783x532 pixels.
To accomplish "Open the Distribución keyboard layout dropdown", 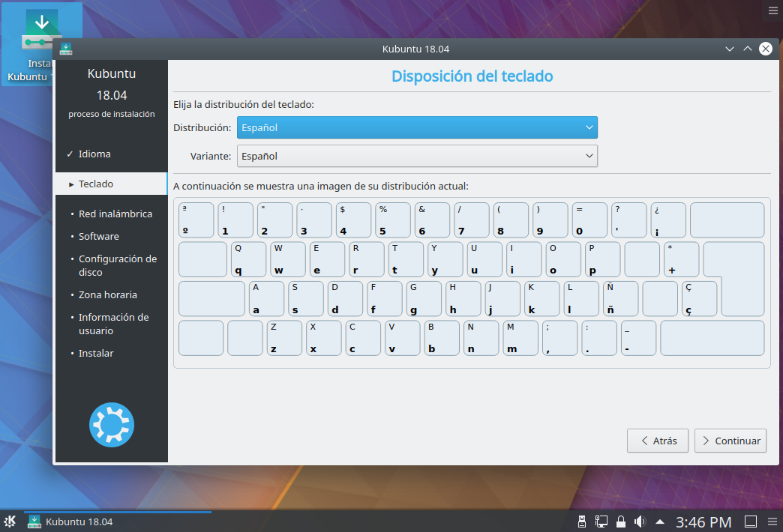I will point(417,127).
